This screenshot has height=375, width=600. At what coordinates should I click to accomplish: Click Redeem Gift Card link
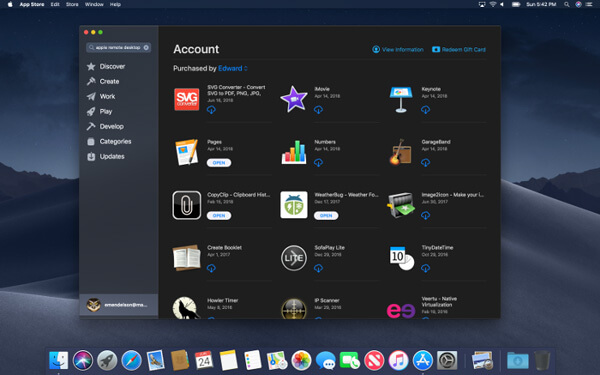point(459,49)
